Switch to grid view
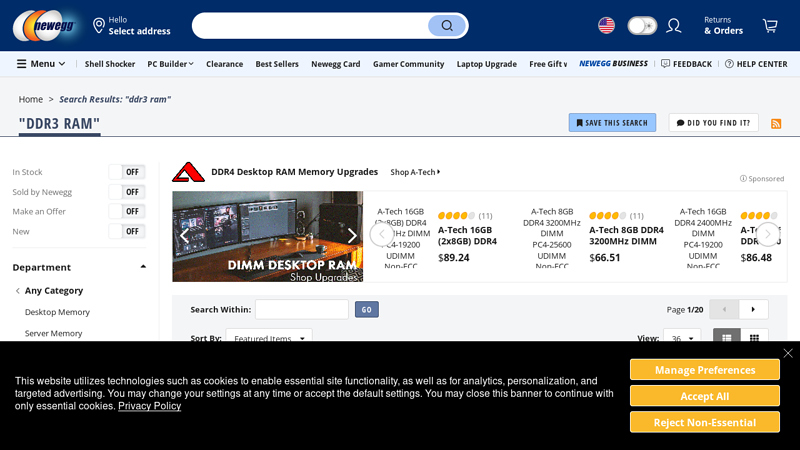800x450 pixels. pos(754,337)
